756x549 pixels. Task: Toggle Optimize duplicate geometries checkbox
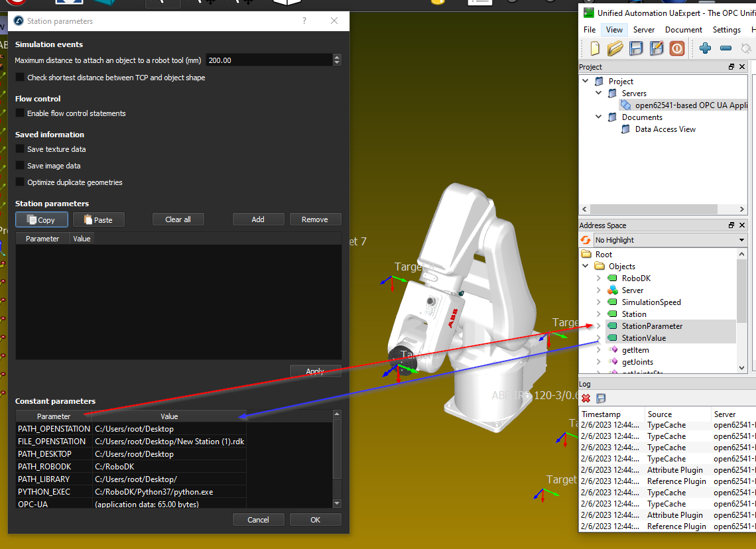tap(20, 182)
